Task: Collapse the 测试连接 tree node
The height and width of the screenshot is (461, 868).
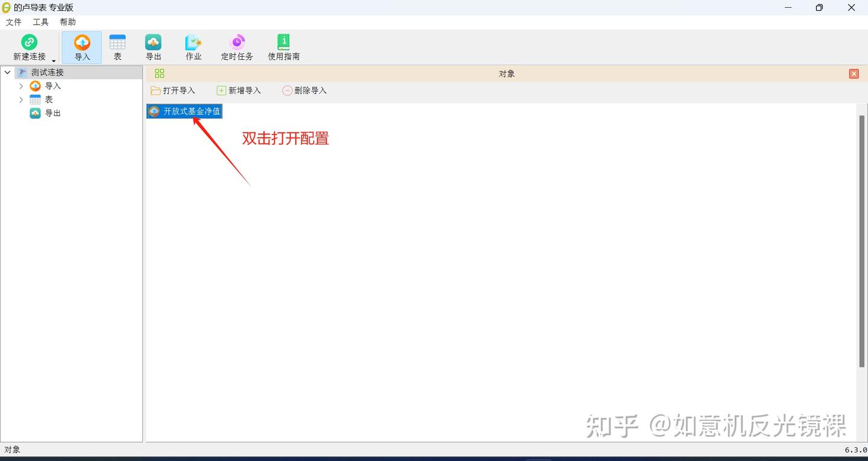Action: tap(8, 72)
